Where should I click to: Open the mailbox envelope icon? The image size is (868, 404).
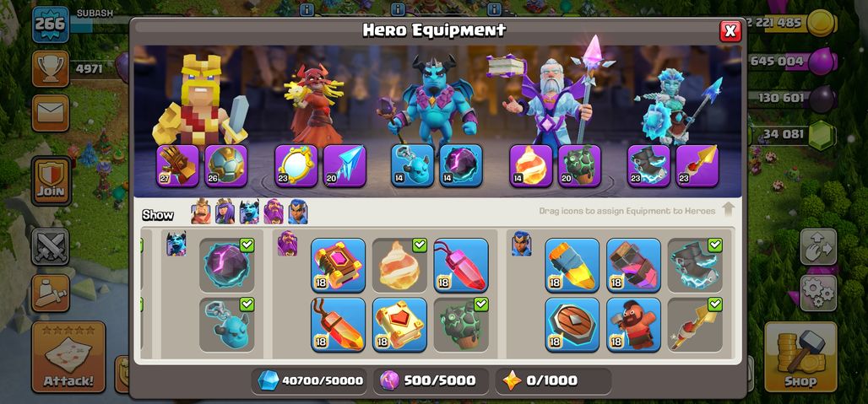pyautogui.click(x=51, y=113)
